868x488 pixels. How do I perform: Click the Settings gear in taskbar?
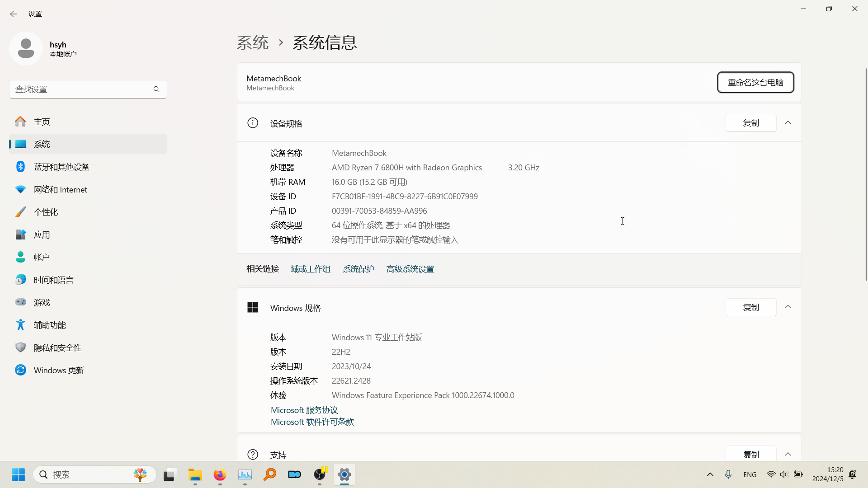[x=344, y=474]
